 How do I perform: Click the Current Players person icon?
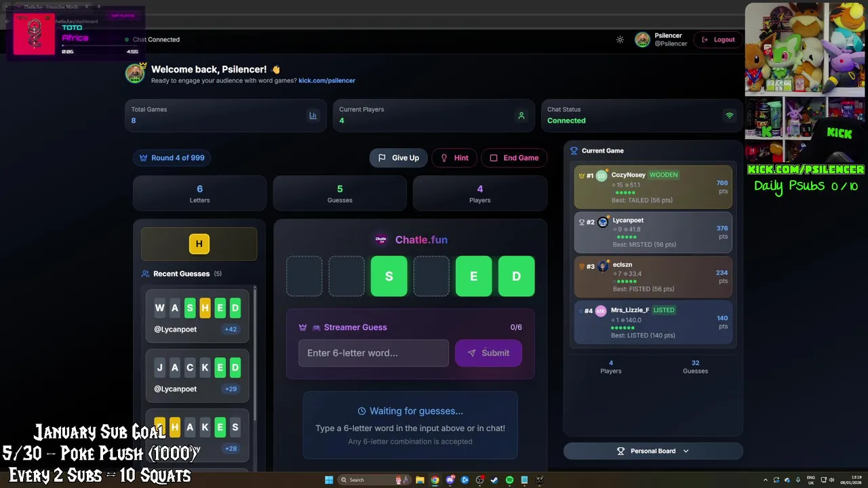click(521, 116)
